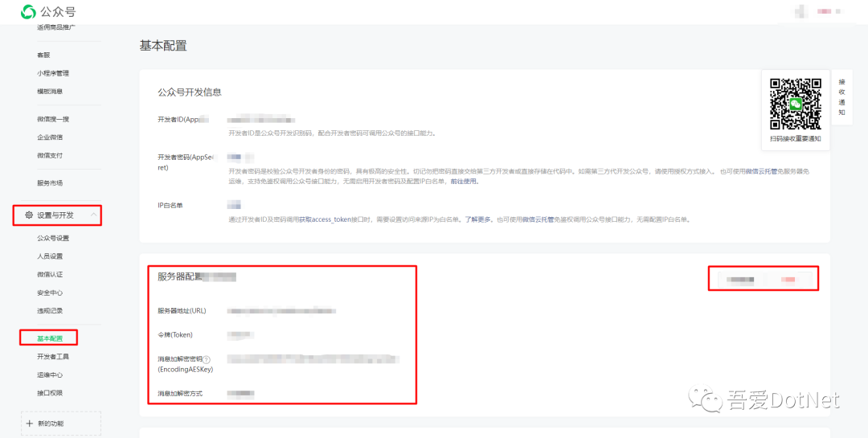Click the 前往使用 link
Viewport: 868px width, 438px height.
click(x=465, y=181)
